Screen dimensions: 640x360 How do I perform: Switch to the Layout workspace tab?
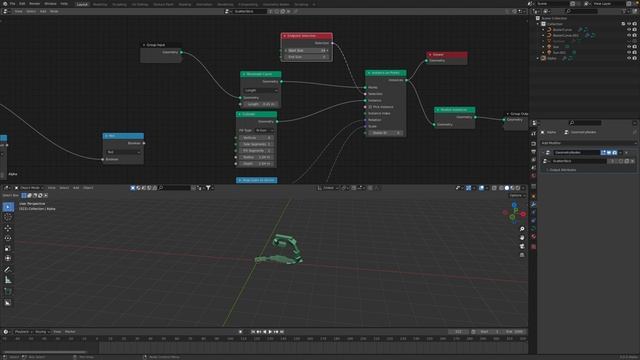point(82,4)
